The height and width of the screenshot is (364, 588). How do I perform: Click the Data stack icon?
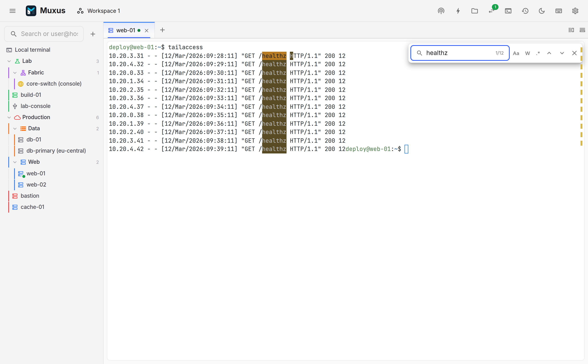pos(23,129)
